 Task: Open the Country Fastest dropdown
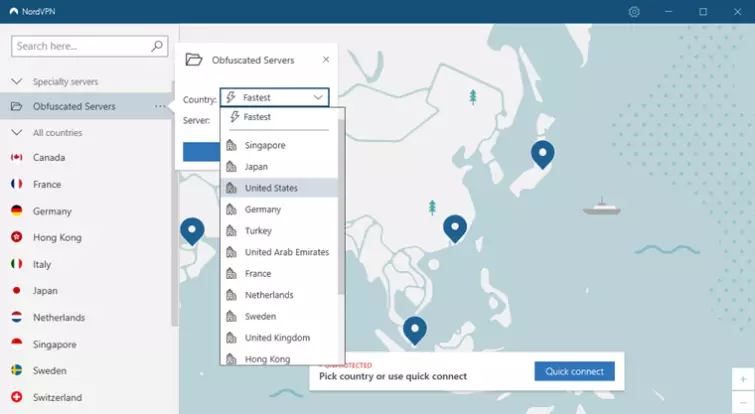[274, 97]
